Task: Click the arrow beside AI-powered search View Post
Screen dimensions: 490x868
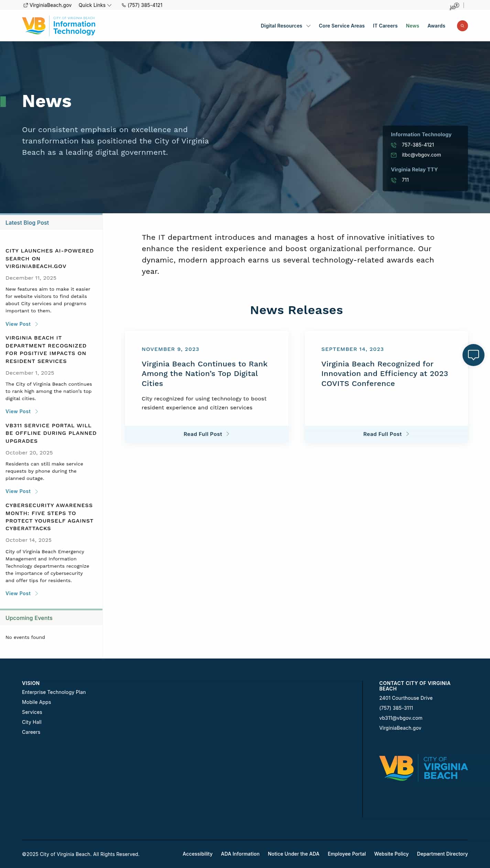Action: 36,324
